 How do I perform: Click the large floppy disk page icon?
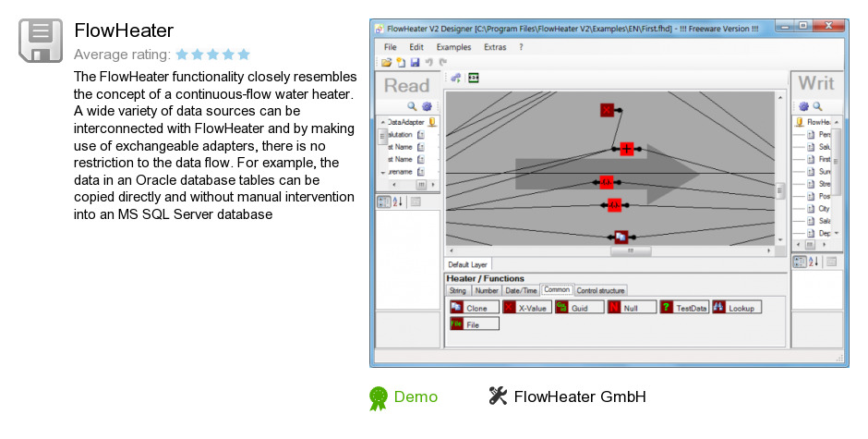pyautogui.click(x=41, y=40)
